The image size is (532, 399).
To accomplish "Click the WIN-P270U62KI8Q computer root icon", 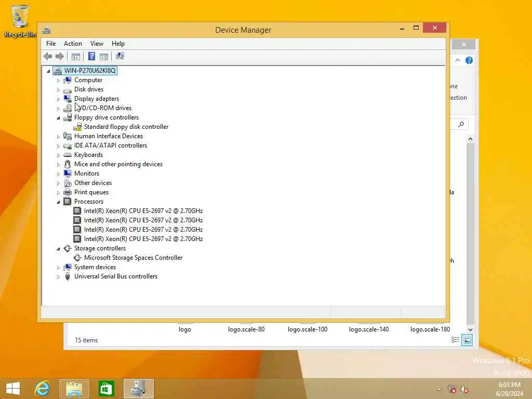I will pos(58,71).
